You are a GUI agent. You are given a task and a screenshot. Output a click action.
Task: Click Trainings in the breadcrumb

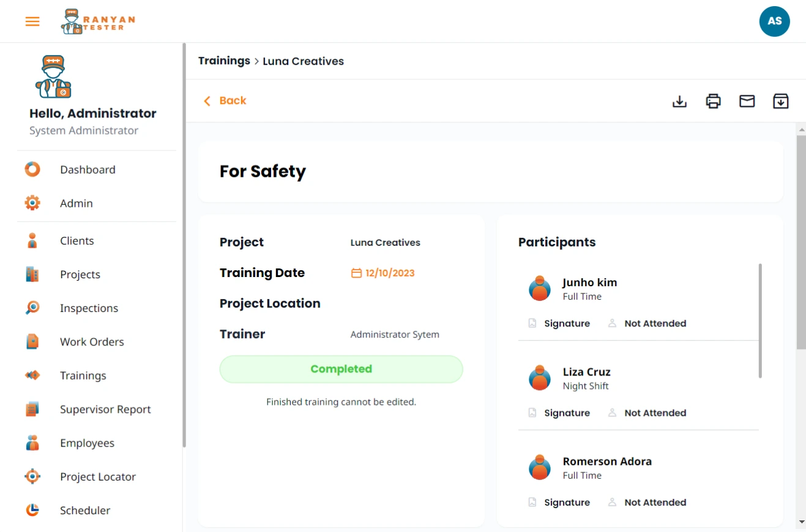click(x=224, y=61)
